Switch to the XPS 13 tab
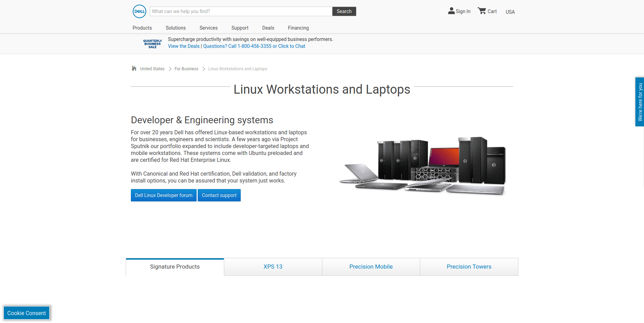Screen dimensions: 644x323 coord(273,267)
